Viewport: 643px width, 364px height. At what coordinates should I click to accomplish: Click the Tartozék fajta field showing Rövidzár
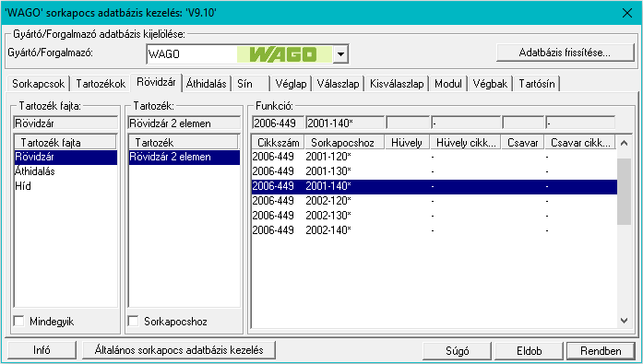click(65, 123)
